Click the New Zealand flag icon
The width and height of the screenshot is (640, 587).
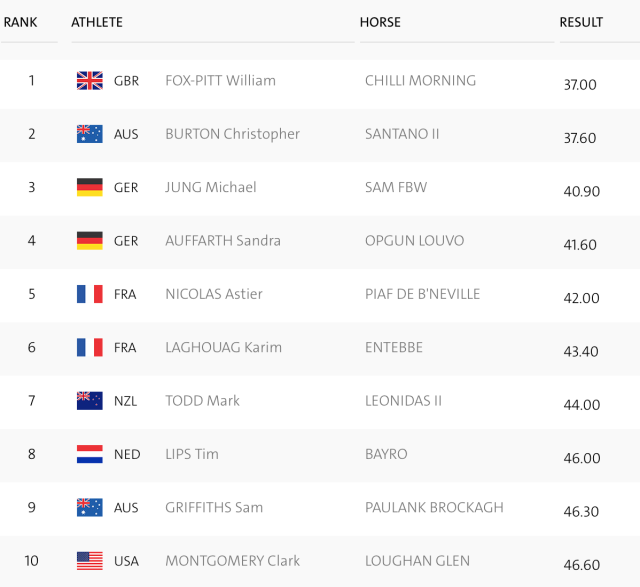click(90, 401)
